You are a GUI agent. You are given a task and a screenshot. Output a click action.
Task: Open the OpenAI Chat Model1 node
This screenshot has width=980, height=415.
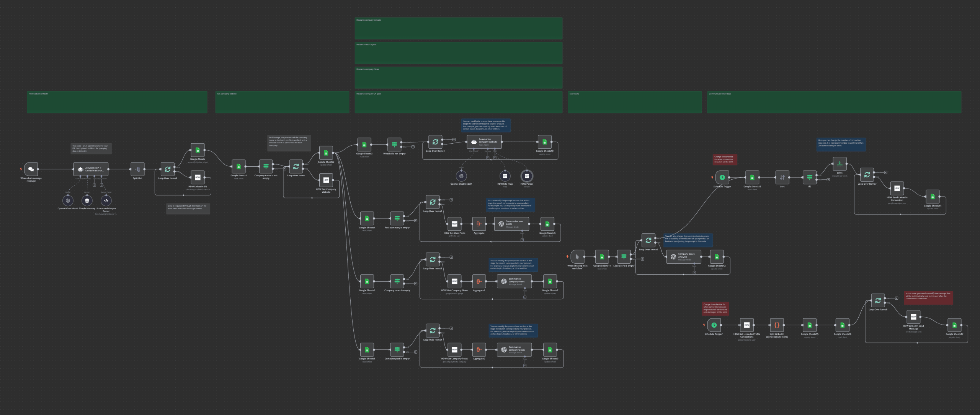coord(461,176)
